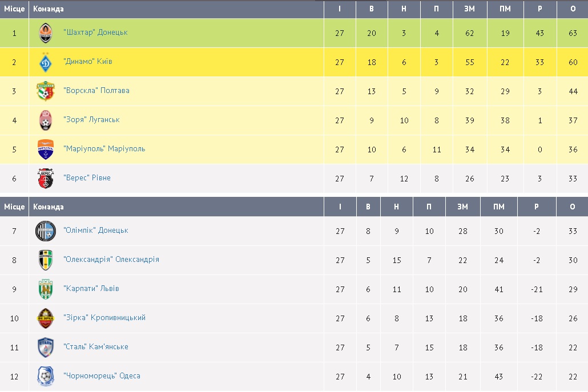Click the Karpaty Lviv club crest
588x392 pixels.
click(46, 289)
